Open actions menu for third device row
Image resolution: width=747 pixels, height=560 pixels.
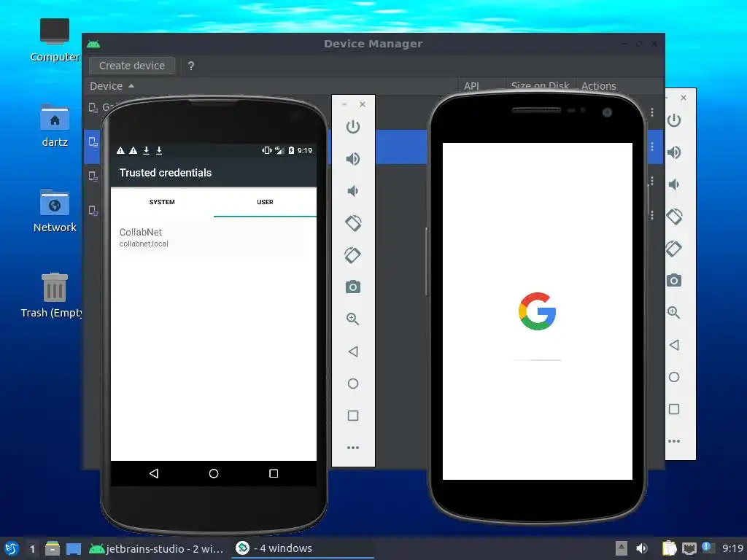652,181
